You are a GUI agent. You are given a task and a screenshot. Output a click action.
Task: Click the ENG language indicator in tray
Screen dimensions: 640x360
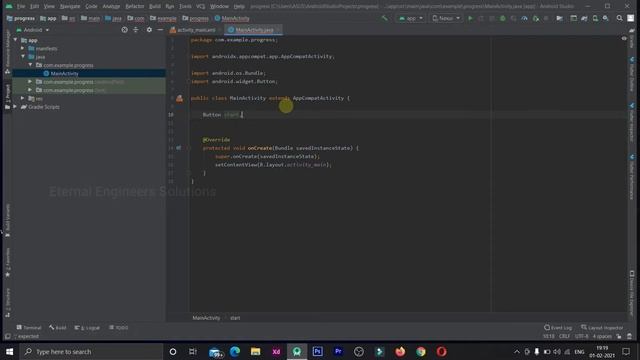(579, 351)
